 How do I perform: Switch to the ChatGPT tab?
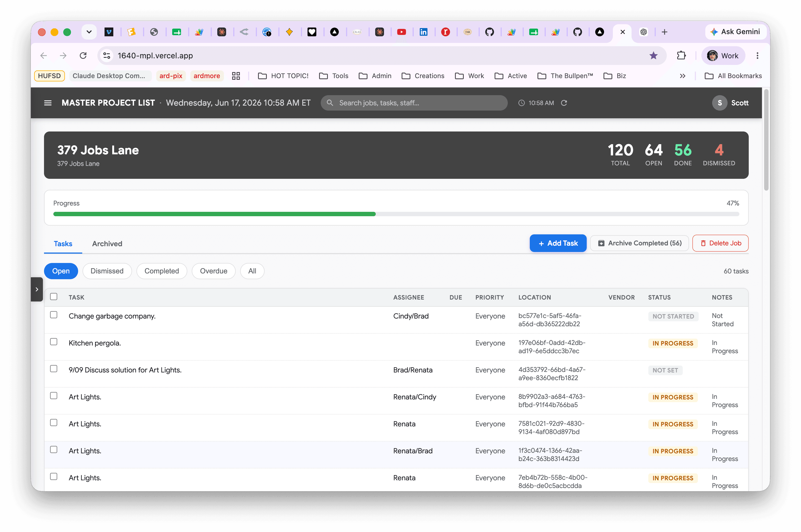[x=644, y=32]
